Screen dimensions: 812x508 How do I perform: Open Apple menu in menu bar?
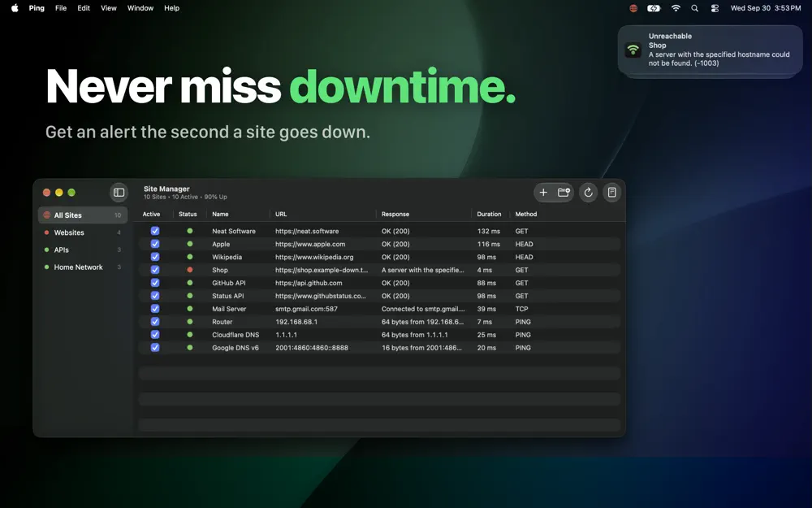tap(15, 8)
